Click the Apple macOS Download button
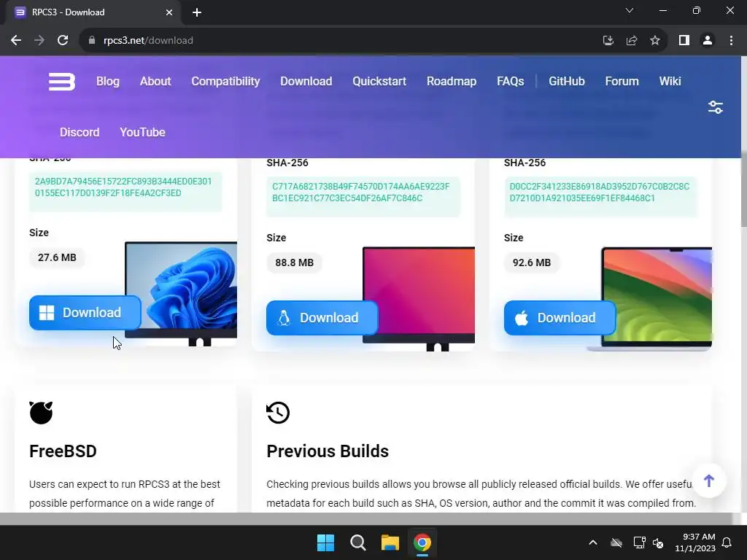Image resolution: width=747 pixels, height=560 pixels. coord(560,318)
